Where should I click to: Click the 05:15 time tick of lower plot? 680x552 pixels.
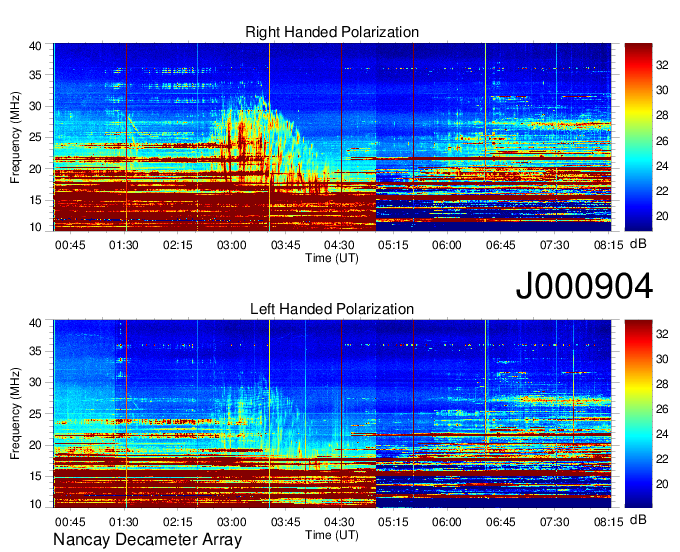coord(393,522)
